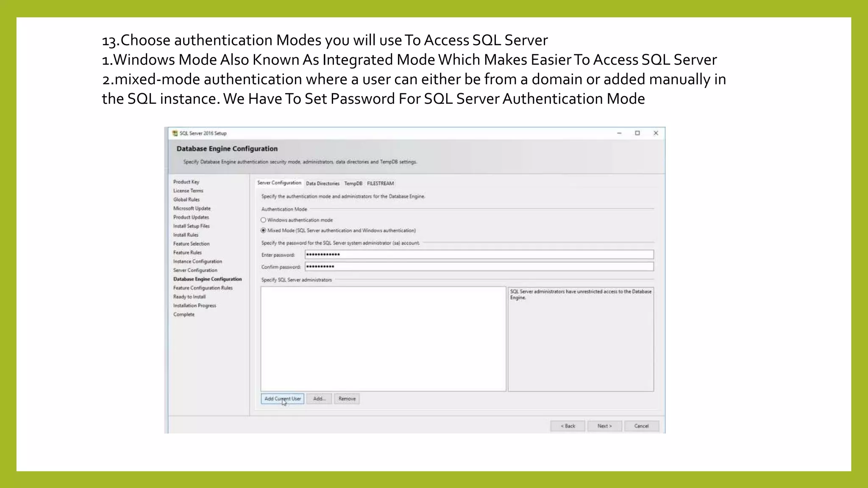This screenshot has height=488, width=868.
Task: Maximize the SQL Server Setup window
Action: click(637, 133)
